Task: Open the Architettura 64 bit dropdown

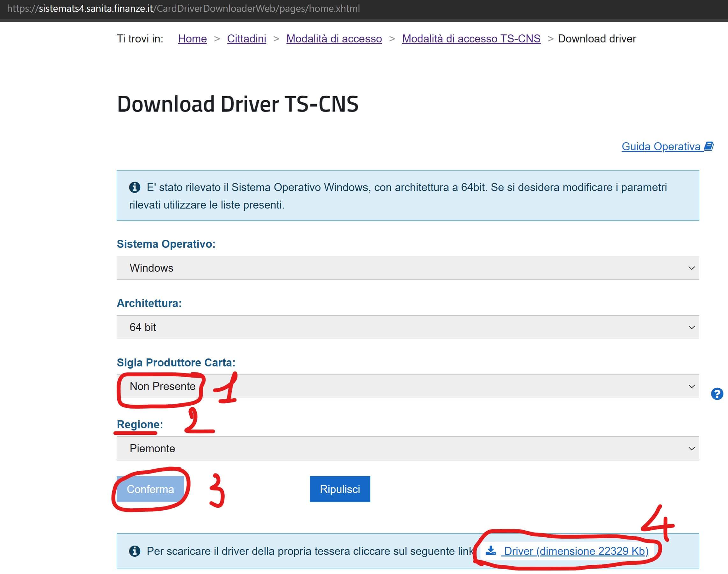Action: 407,327
